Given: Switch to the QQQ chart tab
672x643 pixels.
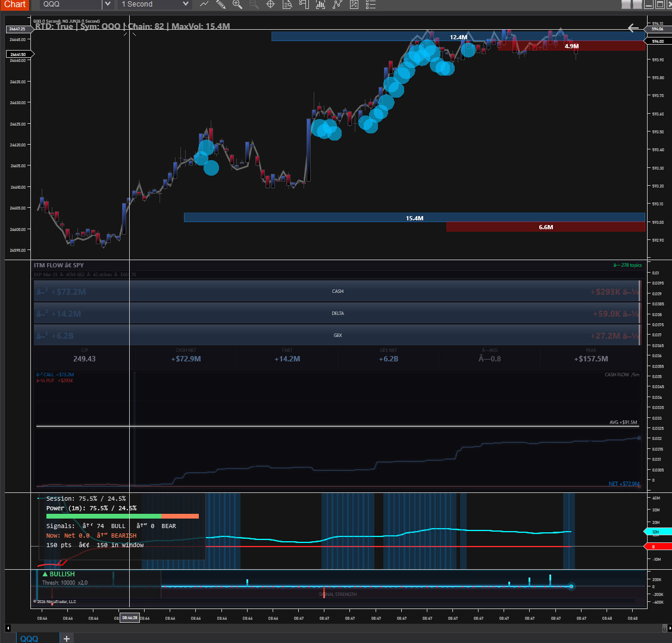Looking at the screenshot, I should pyautogui.click(x=30, y=638).
